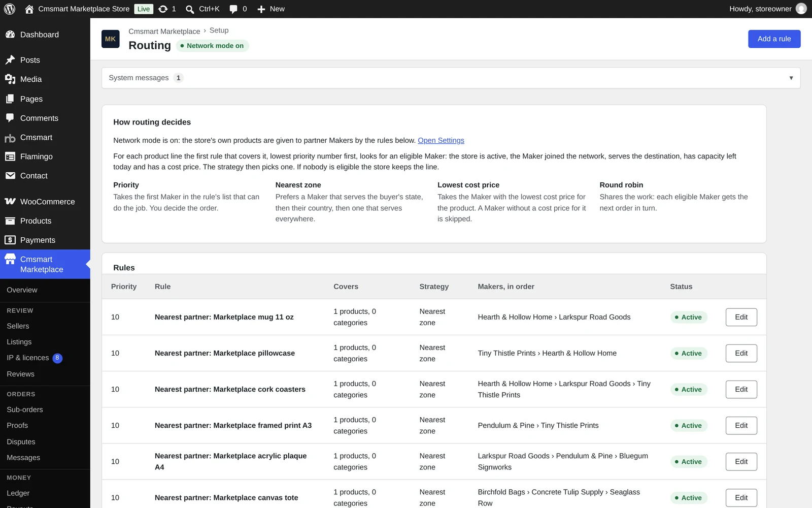Edit the Marketplace cork coasters rule
The height and width of the screenshot is (508, 812).
point(741,389)
